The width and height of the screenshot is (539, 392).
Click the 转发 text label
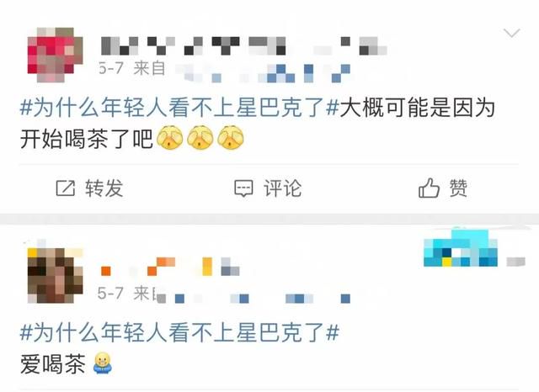[x=104, y=188]
